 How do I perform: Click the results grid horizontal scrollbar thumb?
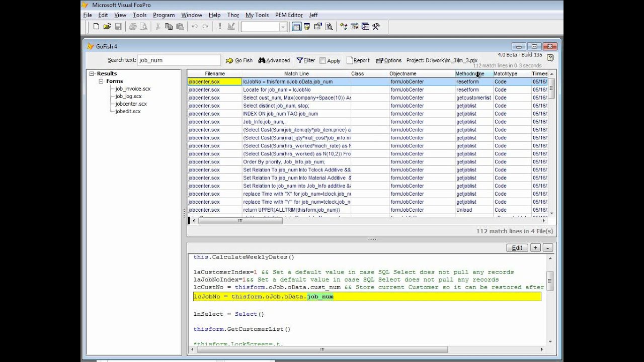coord(240,221)
